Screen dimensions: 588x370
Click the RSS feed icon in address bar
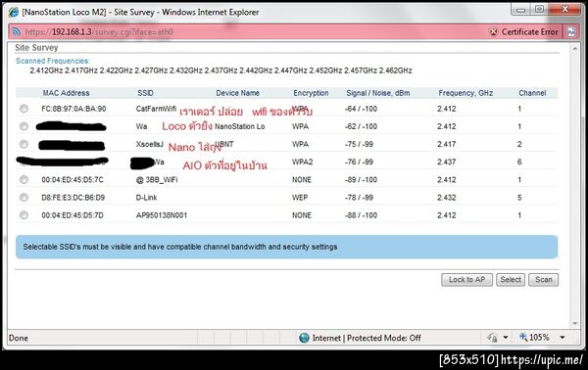click(16, 32)
